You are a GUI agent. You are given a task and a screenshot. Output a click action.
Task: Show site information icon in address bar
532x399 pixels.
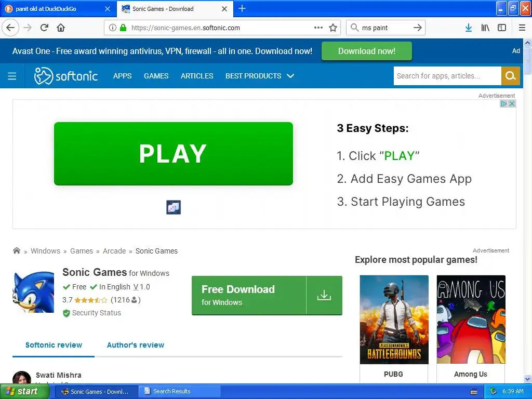[113, 28]
